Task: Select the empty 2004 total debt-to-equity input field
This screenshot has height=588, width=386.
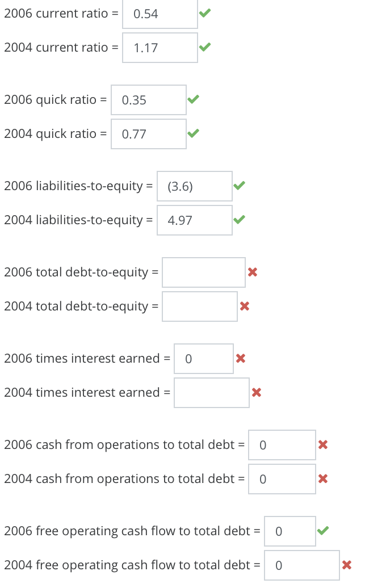Action: (x=199, y=306)
